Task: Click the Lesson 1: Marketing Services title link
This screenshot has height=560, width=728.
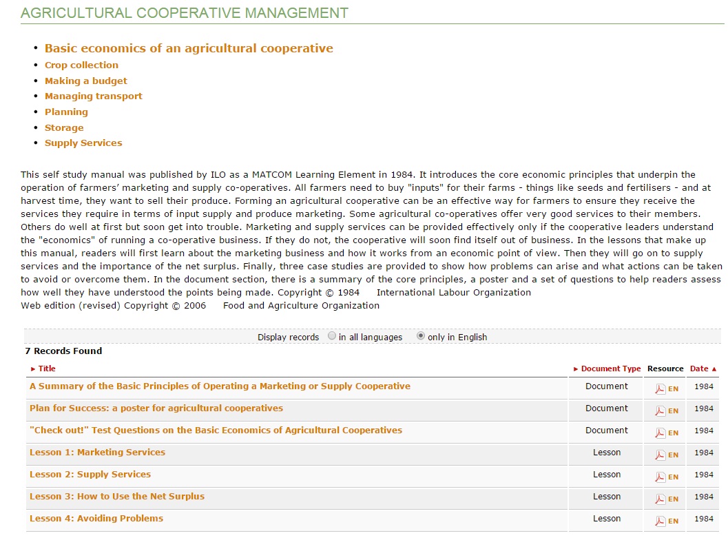Action: (97, 453)
